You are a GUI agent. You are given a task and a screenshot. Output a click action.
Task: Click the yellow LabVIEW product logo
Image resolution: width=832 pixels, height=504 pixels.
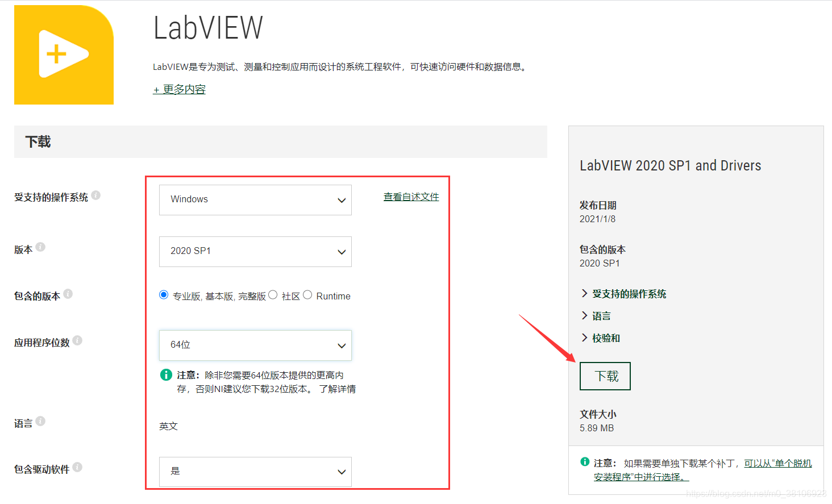click(64, 55)
